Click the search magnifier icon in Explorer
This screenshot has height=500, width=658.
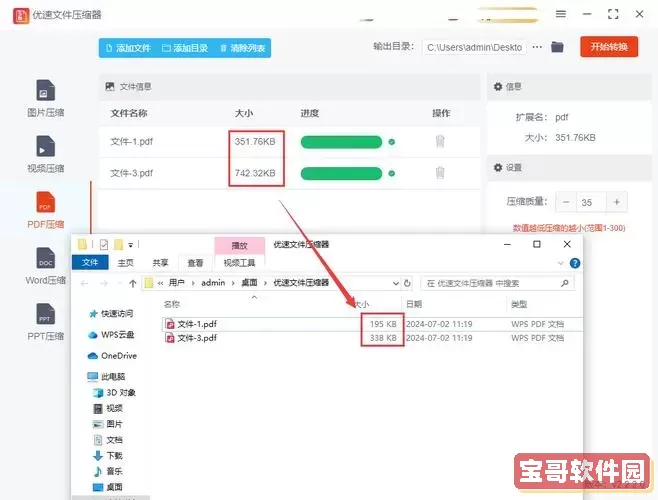click(565, 283)
